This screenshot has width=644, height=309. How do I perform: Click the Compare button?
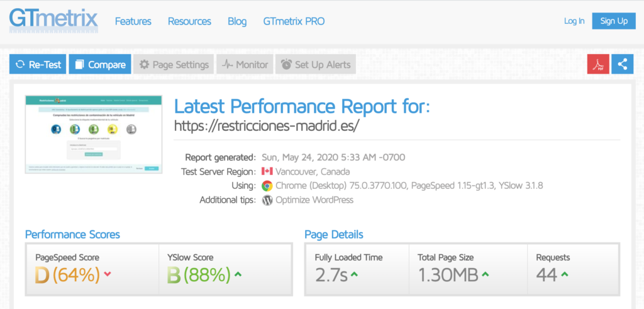click(x=100, y=64)
